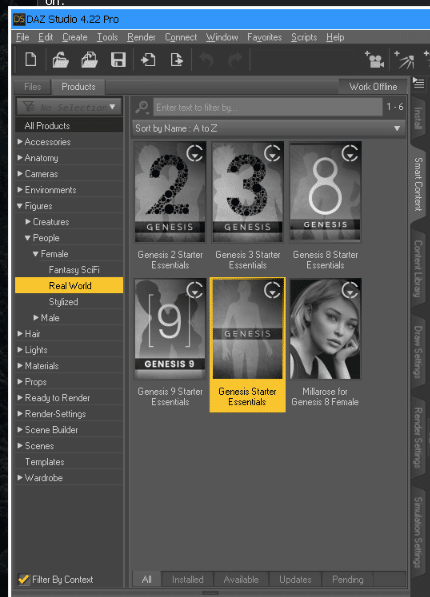Click the Merge File icon
Image resolution: width=430 pixels, height=597 pixels.
tap(89, 60)
